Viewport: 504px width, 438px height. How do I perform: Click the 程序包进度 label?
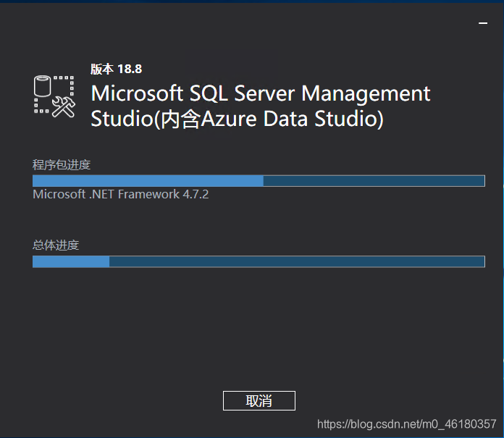[x=62, y=164]
